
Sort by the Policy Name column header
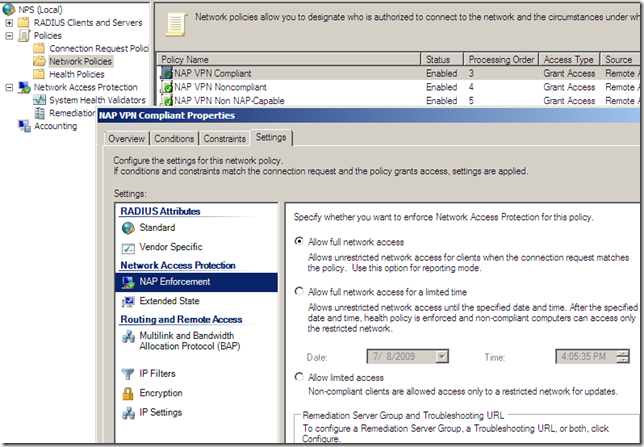[289, 60]
